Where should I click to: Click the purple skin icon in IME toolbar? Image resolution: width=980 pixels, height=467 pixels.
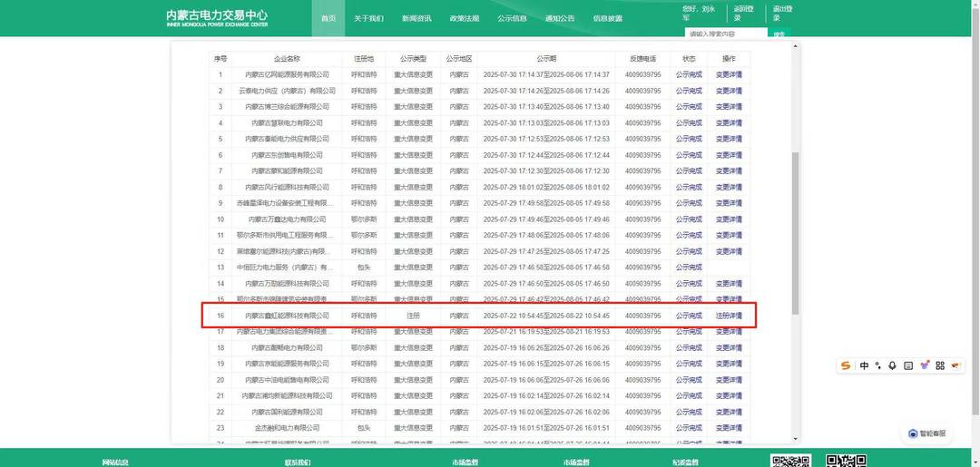(x=925, y=365)
